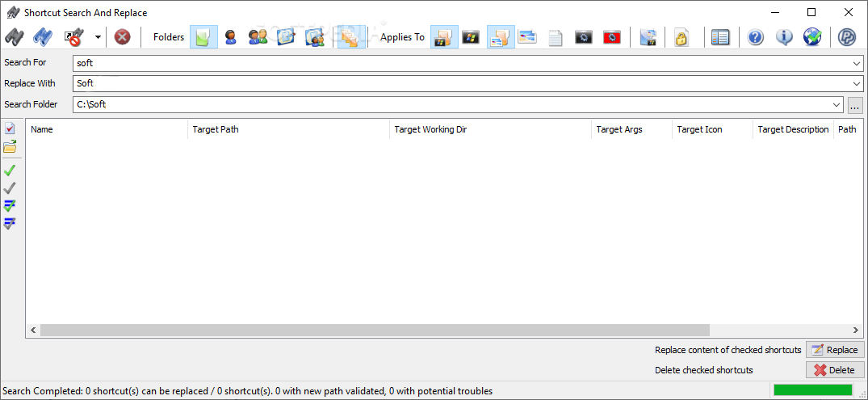Click the gold padlock toolbar icon
This screenshot has height=400, width=868.
pos(681,37)
